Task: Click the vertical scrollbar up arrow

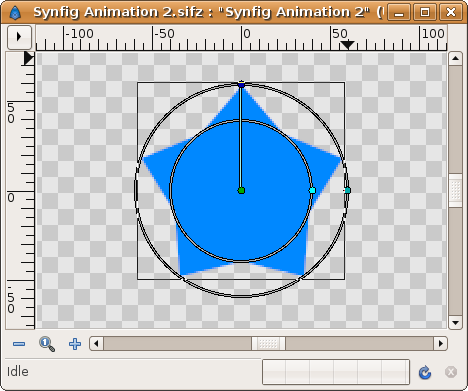Action: click(455, 59)
